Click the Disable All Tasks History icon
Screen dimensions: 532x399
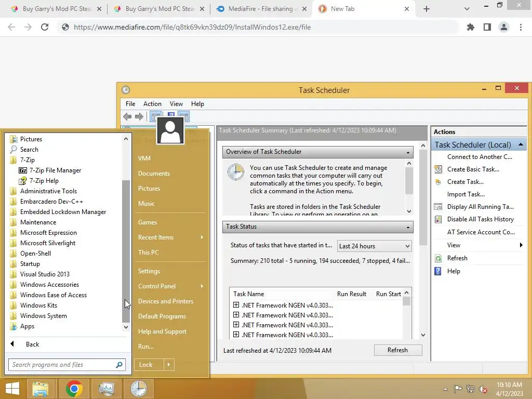[x=438, y=220]
